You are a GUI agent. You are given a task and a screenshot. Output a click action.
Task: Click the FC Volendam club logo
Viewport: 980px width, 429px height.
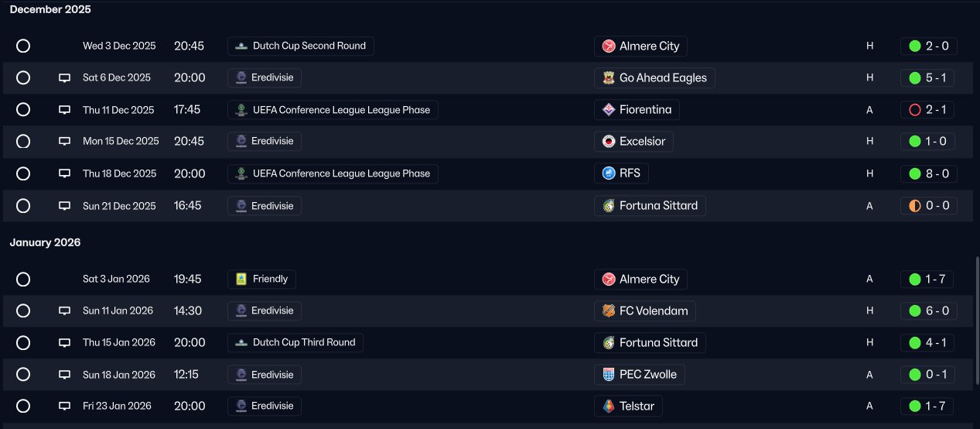[609, 311]
